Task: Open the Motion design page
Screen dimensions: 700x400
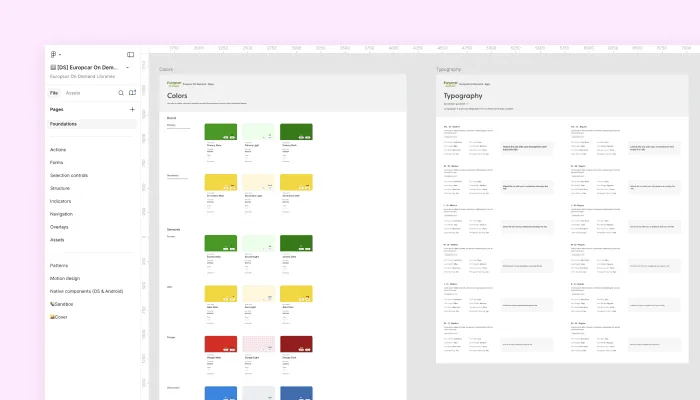Action: click(65, 279)
